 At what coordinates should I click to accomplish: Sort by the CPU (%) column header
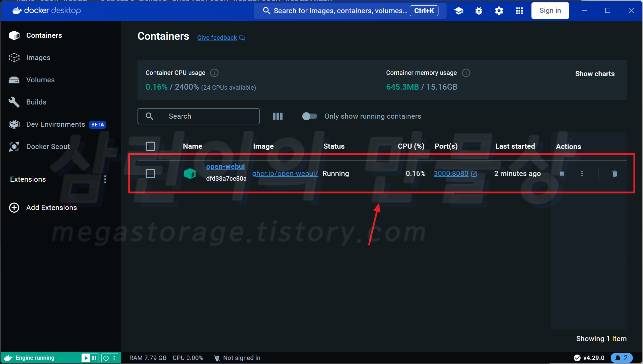pyautogui.click(x=411, y=146)
